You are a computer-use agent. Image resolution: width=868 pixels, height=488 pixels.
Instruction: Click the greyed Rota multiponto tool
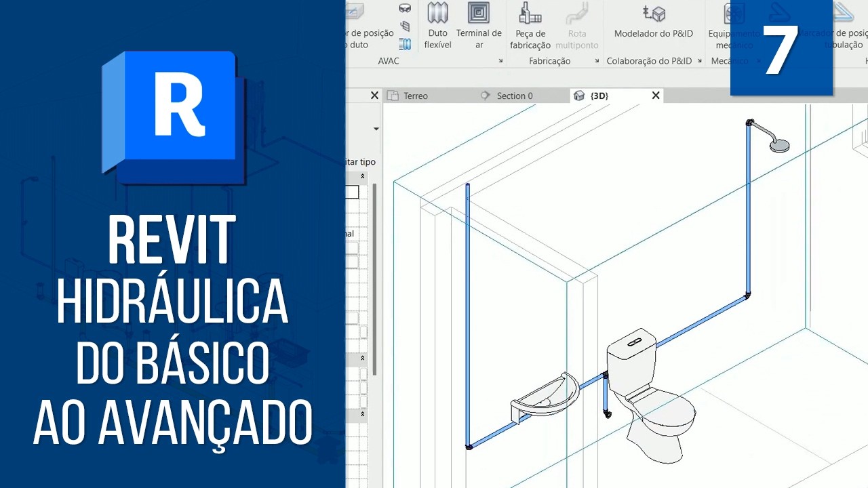[x=576, y=26]
